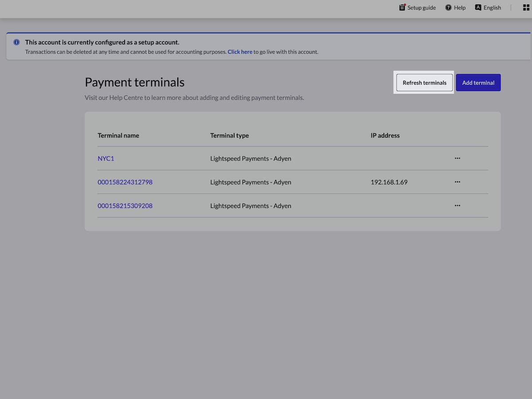Open the Help menu label
Viewport: 532px width, 399px height.
click(460, 8)
